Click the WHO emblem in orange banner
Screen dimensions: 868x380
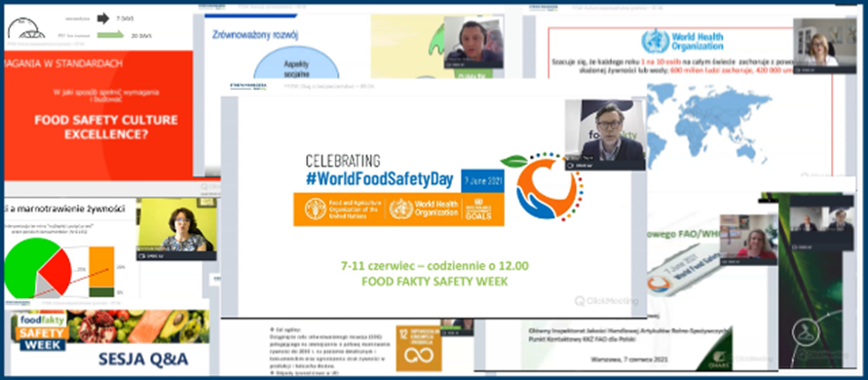pyautogui.click(x=400, y=209)
